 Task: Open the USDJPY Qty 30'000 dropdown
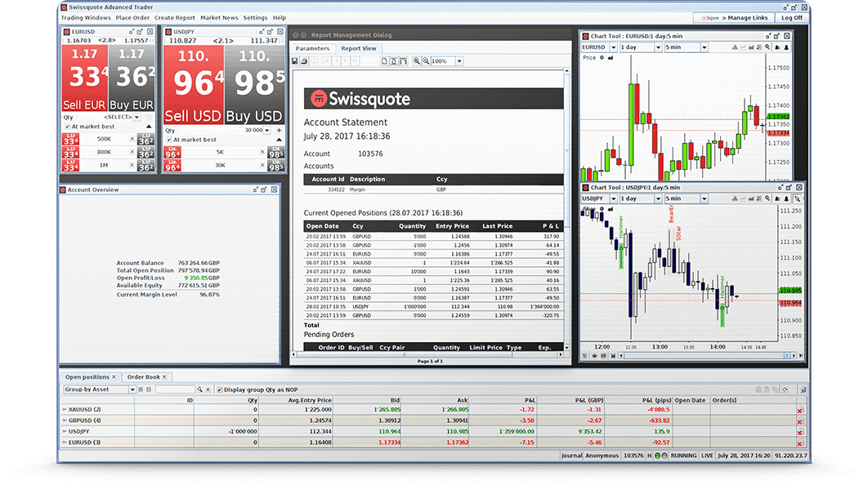point(266,131)
